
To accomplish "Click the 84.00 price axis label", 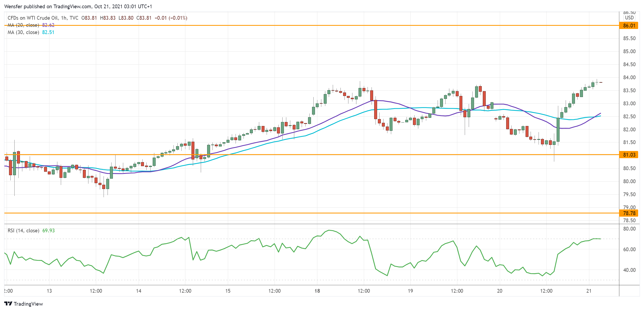I will point(629,77).
